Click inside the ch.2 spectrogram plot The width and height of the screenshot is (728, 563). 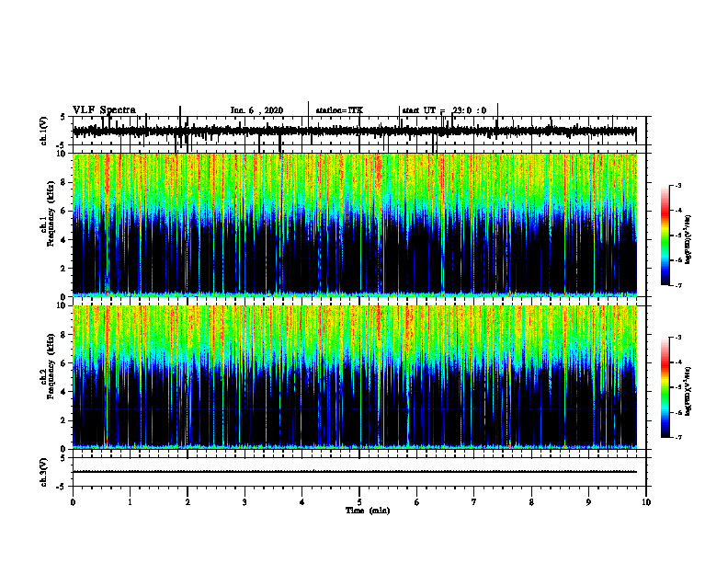(x=355, y=377)
